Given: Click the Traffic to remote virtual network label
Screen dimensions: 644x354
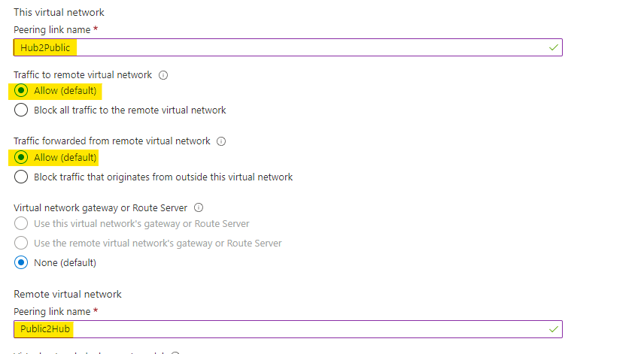Looking at the screenshot, I should point(83,75).
